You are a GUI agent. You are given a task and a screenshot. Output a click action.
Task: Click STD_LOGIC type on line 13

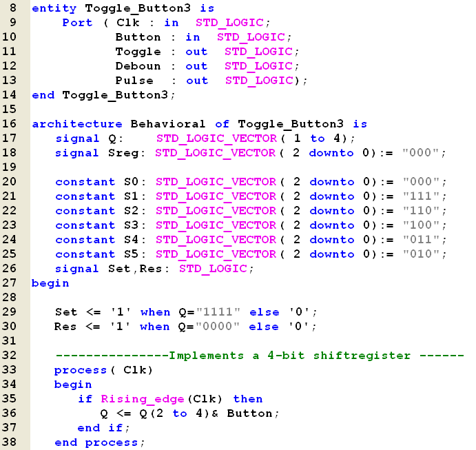259,81
